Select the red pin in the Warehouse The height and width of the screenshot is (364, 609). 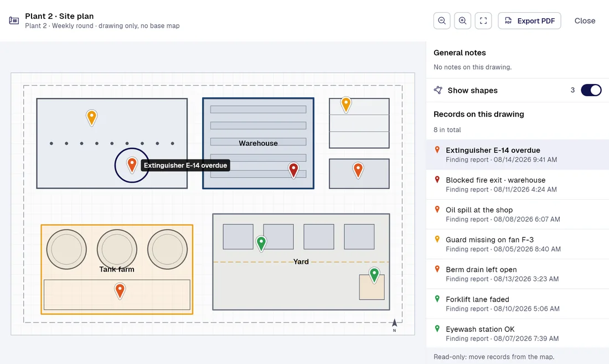(x=293, y=170)
